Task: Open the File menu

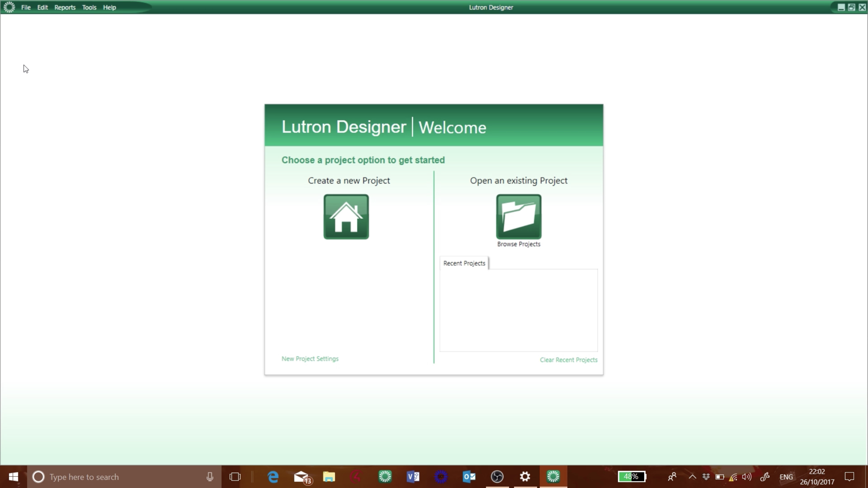Action: (26, 7)
